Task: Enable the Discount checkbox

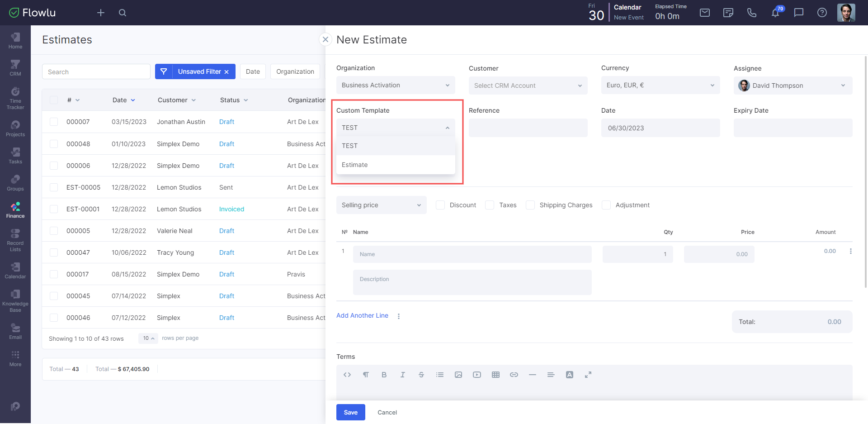Action: pos(440,205)
